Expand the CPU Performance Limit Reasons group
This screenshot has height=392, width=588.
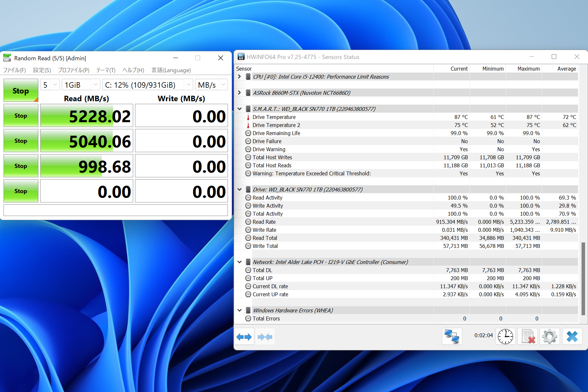(x=239, y=77)
